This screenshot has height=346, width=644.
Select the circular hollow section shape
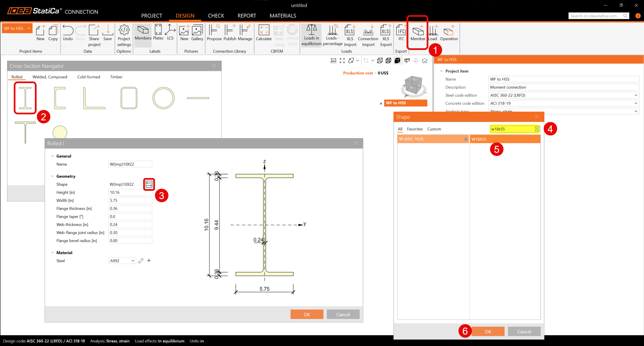pyautogui.click(x=163, y=98)
